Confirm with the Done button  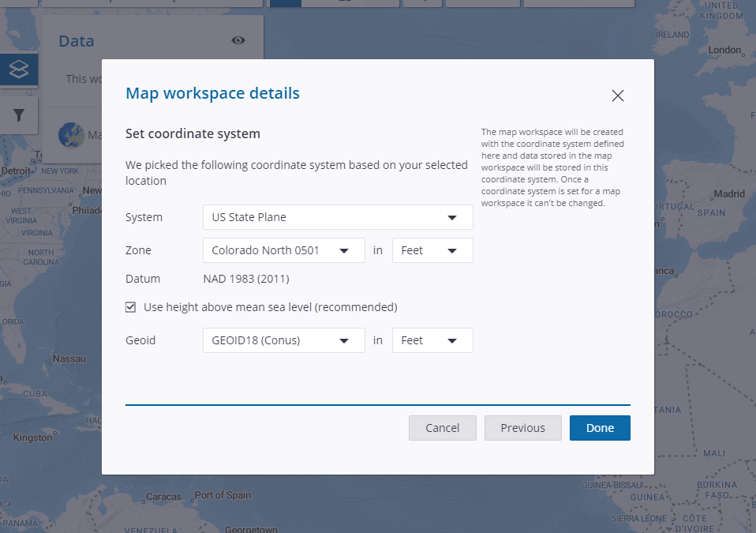point(600,428)
